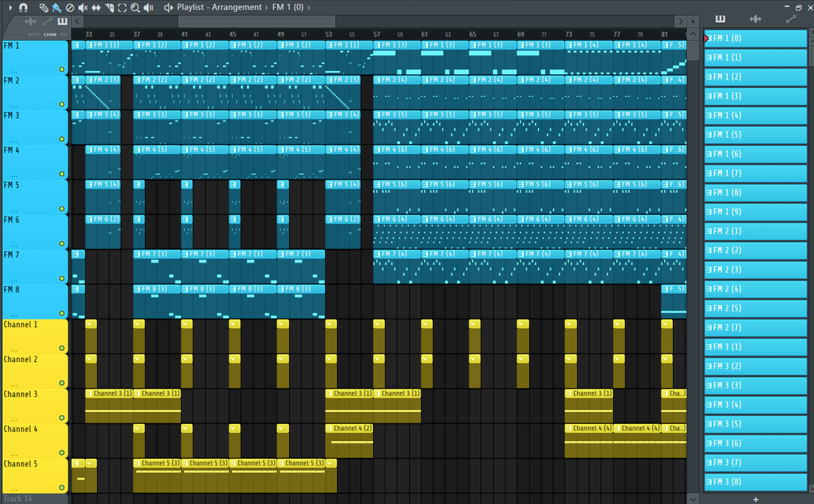Mute track Channel 3 via green light
This screenshot has height=504, width=814.
click(62, 418)
